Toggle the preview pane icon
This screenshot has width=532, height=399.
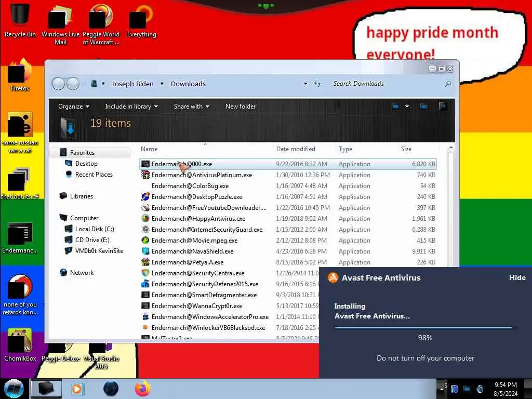424,107
